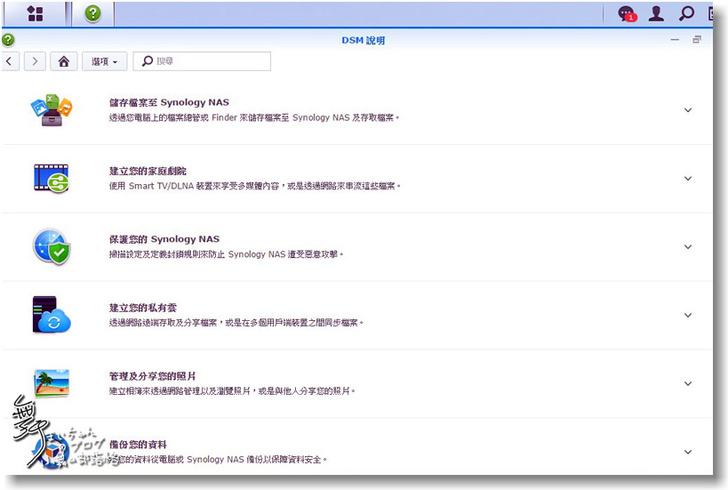This screenshot has width=728, height=490.
Task: Expand the 儲存檔案至 Synology NAS section
Action: click(688, 110)
